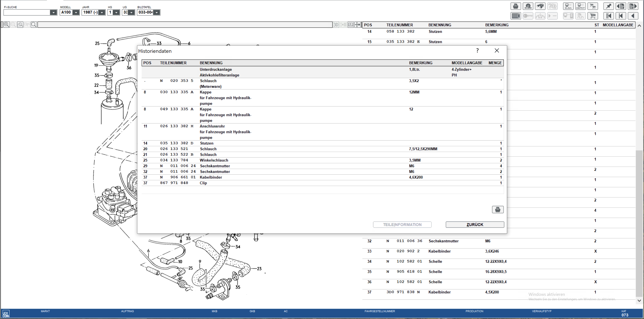Toggle the split layout view icon
Screen dimensions: 644x319
click(x=351, y=24)
